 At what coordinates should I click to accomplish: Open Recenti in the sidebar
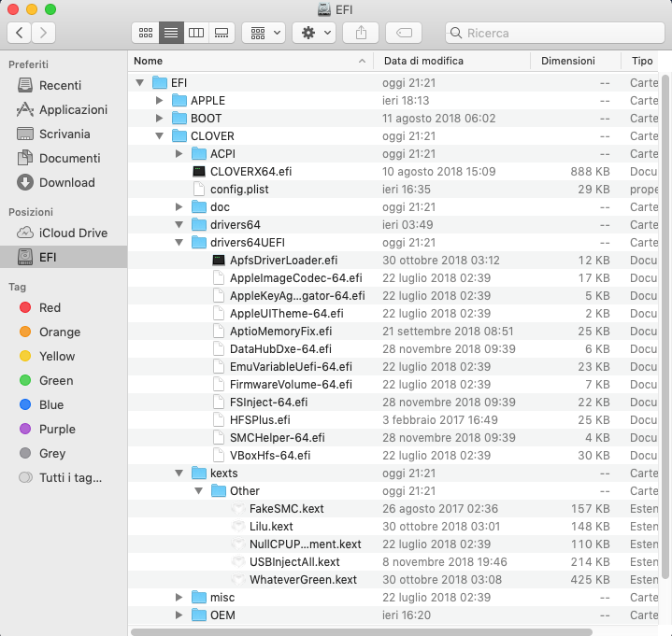click(x=64, y=85)
